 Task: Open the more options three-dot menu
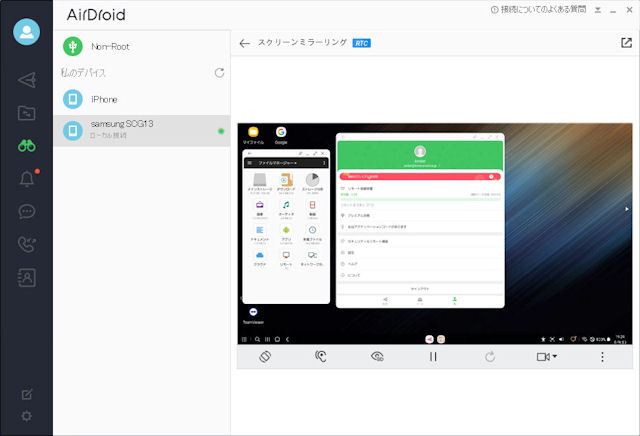coord(602,357)
